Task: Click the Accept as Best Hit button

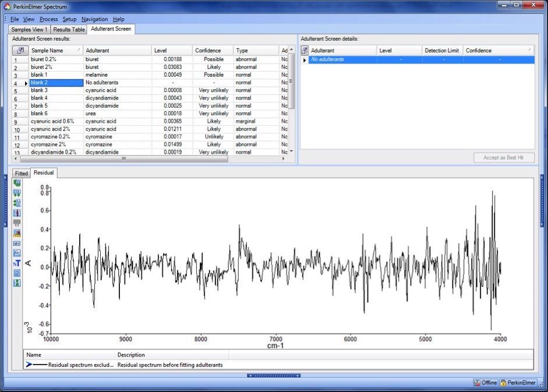Action: (x=504, y=158)
